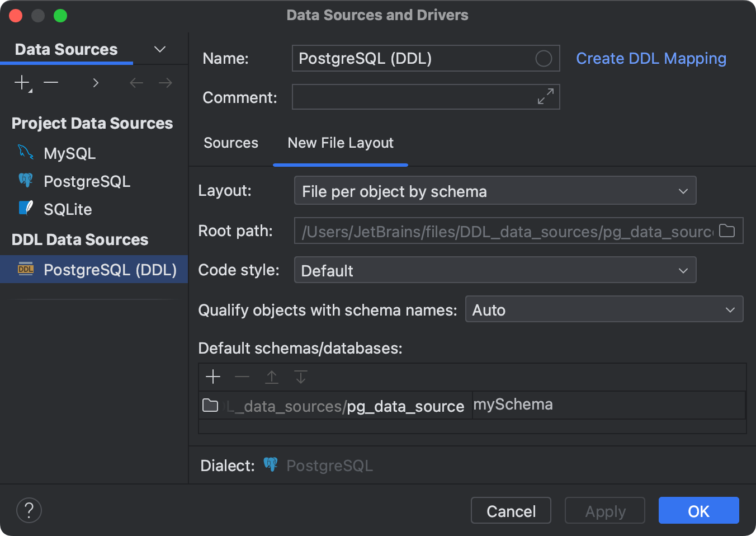This screenshot has height=536, width=756.
Task: Move the schema entry up
Action: [272, 377]
